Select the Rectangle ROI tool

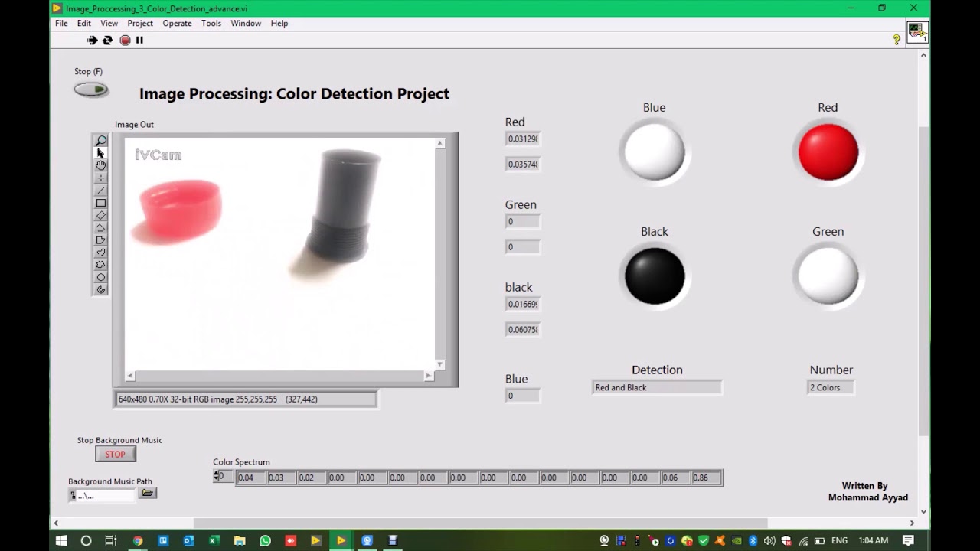click(100, 203)
